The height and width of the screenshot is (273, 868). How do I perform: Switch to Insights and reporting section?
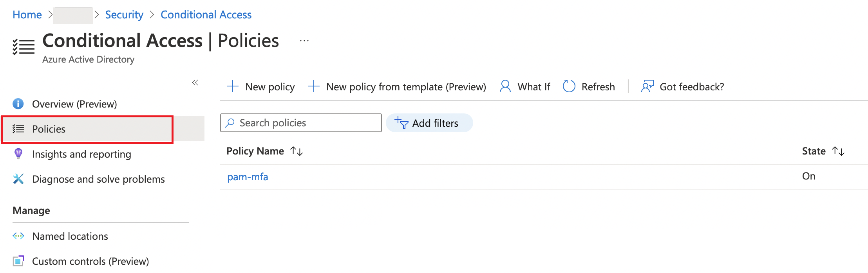pyautogui.click(x=81, y=154)
